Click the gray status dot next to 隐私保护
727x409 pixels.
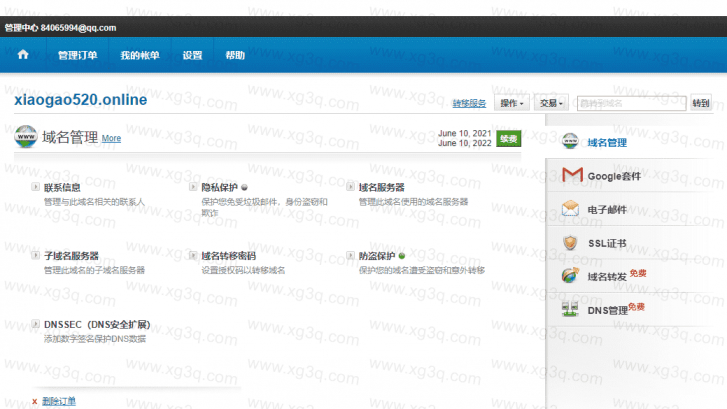[244, 187]
